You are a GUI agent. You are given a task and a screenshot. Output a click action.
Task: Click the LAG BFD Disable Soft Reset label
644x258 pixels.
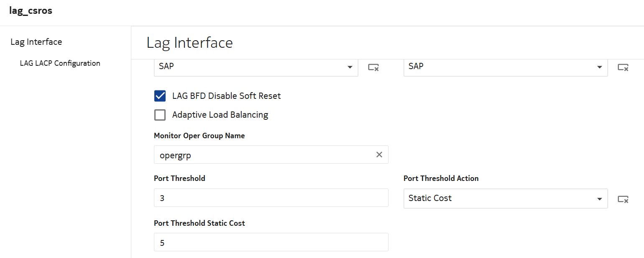point(226,96)
